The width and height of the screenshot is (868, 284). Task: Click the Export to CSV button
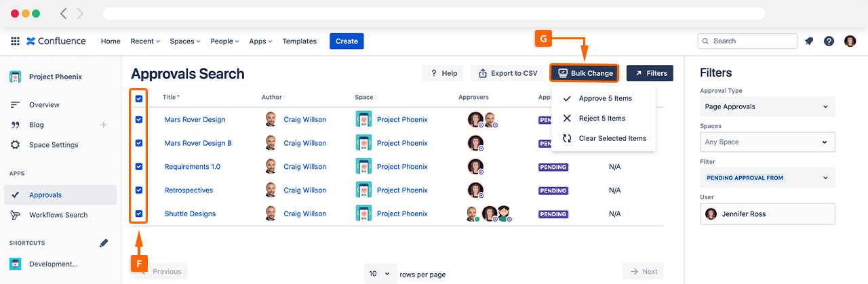(508, 73)
